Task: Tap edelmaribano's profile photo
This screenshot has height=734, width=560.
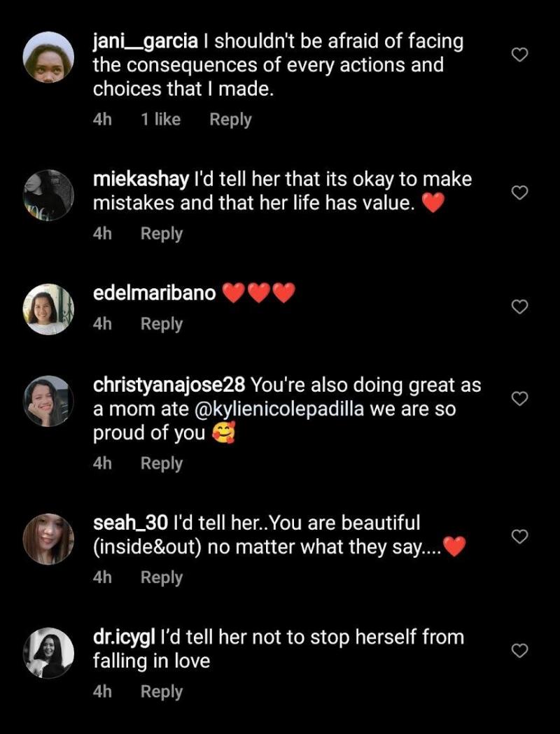Action: pos(49,309)
